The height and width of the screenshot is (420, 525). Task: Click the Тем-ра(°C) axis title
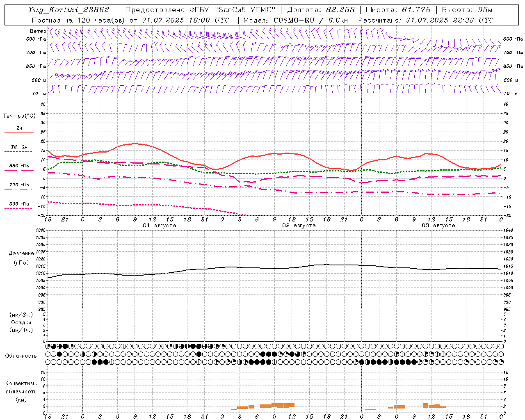[19, 116]
